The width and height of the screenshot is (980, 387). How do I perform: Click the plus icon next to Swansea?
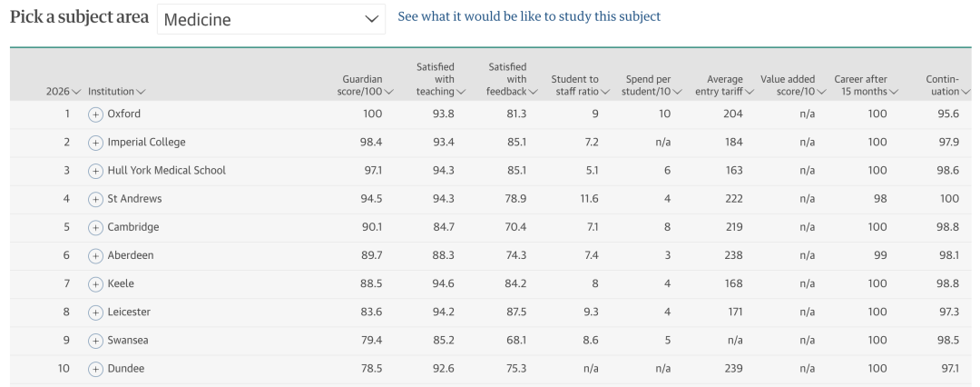click(x=95, y=341)
